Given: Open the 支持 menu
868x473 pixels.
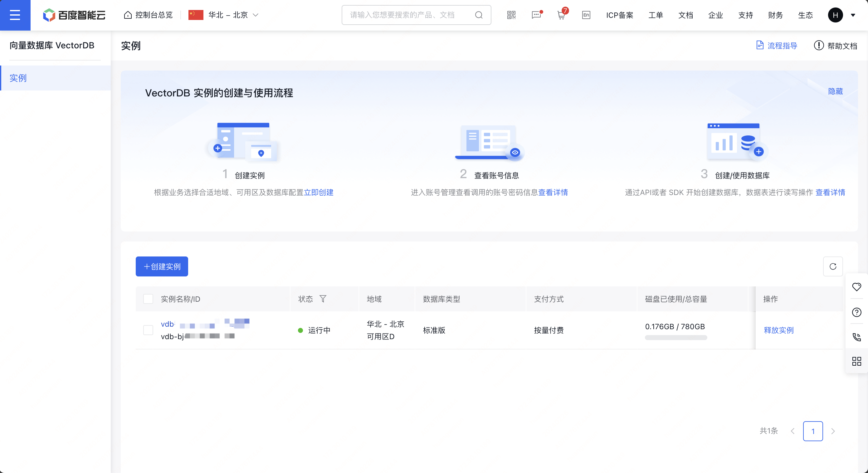Looking at the screenshot, I should pyautogui.click(x=745, y=15).
